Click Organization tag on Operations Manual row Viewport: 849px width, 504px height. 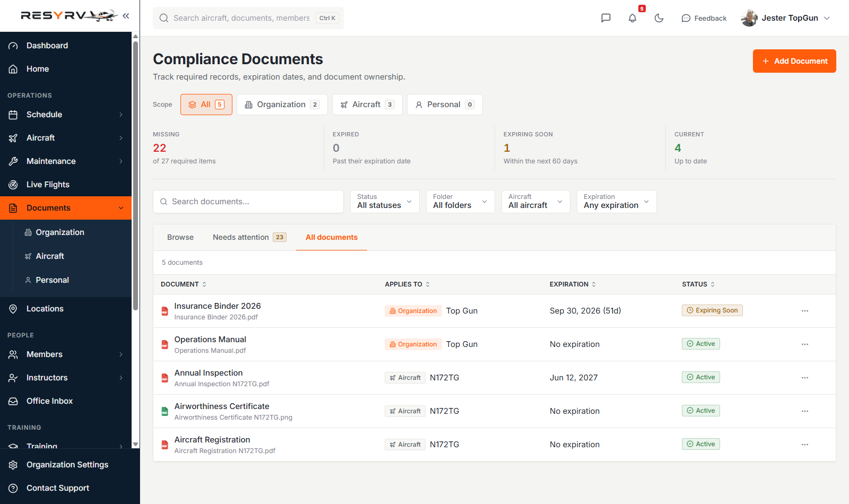tap(413, 344)
